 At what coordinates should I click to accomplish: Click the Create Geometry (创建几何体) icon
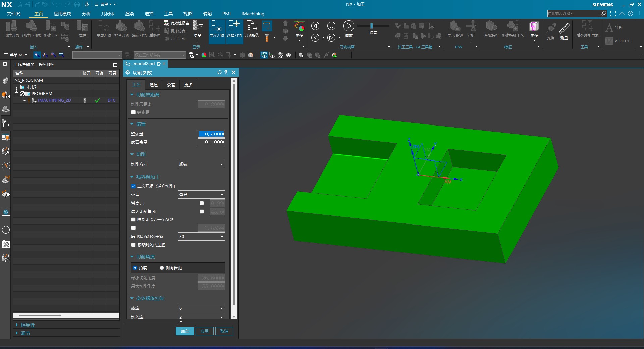coord(31,29)
